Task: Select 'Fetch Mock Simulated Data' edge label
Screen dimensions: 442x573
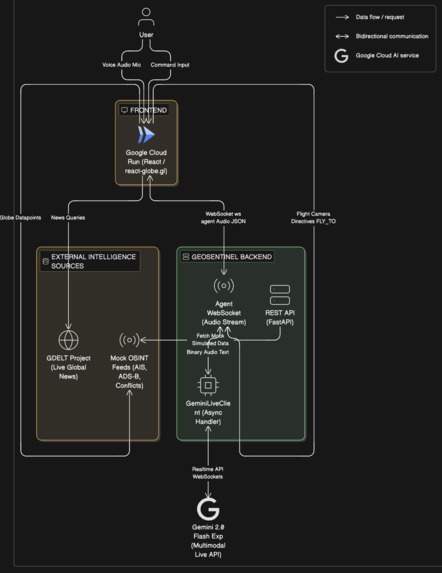Action: coord(210,339)
